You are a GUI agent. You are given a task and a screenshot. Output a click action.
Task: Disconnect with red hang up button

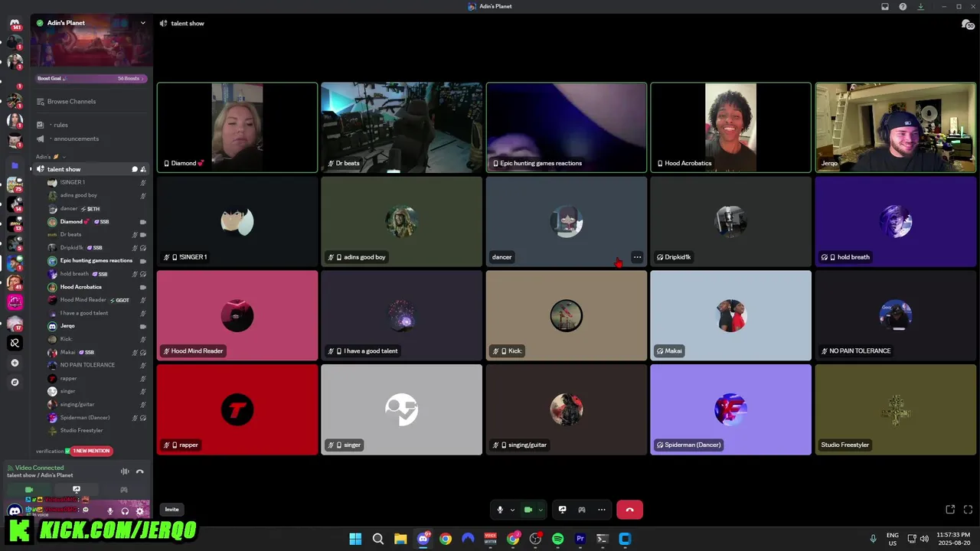629,510
